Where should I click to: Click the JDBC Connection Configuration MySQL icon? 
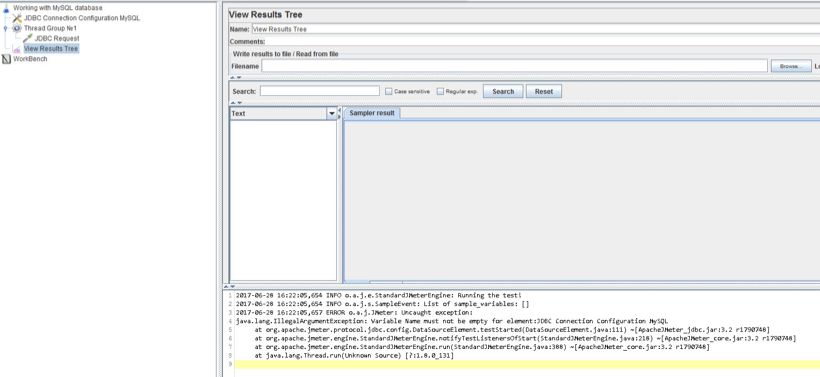(17, 18)
